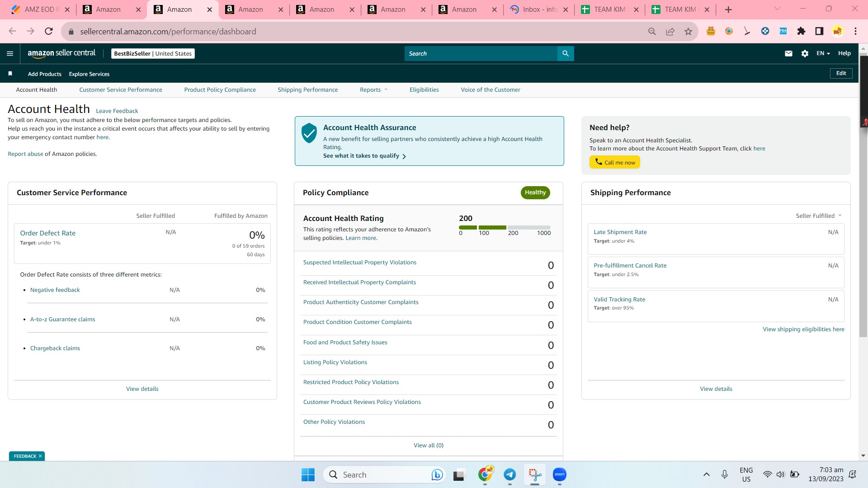Click View details under Customer Service Performance
The width and height of the screenshot is (868, 488).
[142, 389]
